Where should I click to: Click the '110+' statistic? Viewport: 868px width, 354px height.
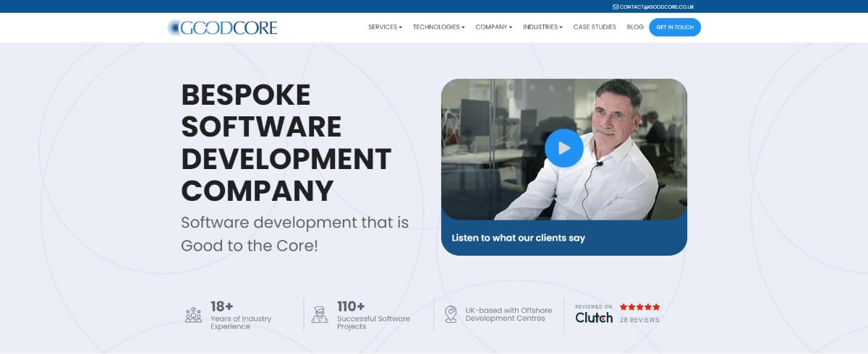(x=351, y=306)
